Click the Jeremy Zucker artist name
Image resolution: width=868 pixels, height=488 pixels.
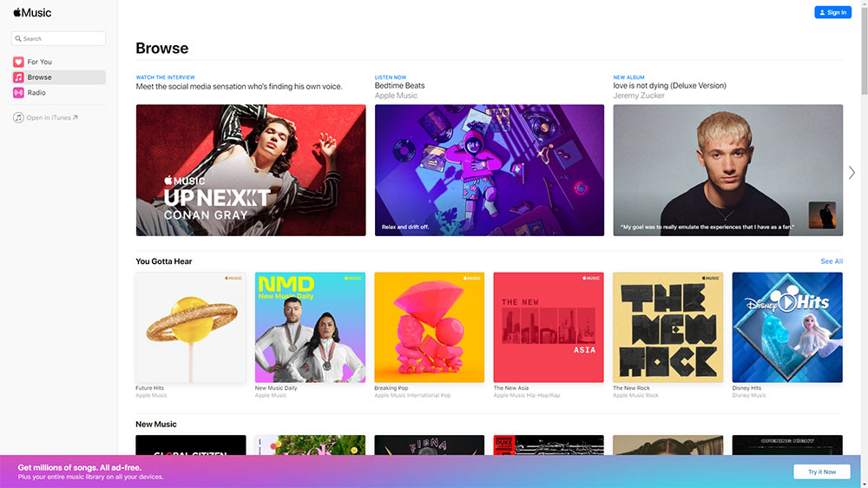[639, 96]
